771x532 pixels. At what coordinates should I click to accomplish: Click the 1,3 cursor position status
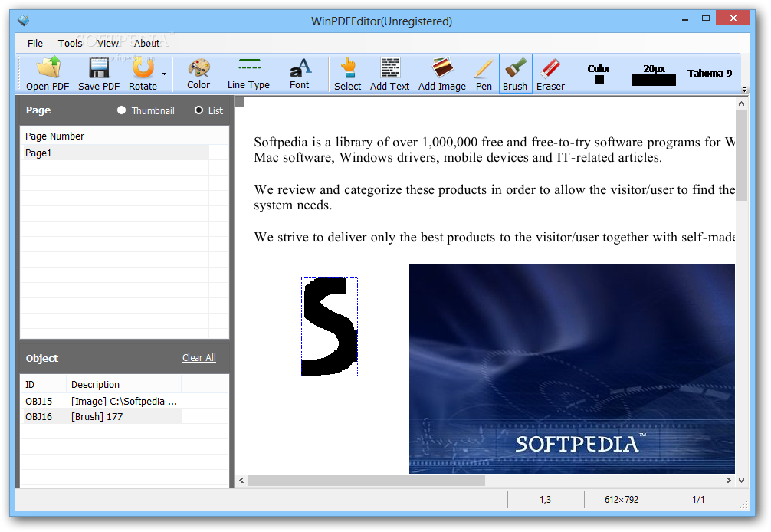pyautogui.click(x=546, y=500)
